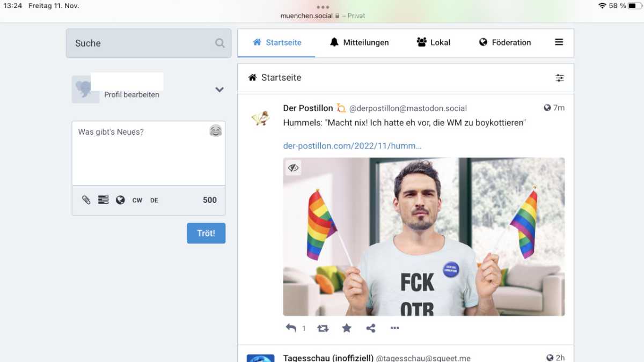Open Tagesschau (inoffiziell) profile link
This screenshot has width=644, height=362.
[328, 358]
